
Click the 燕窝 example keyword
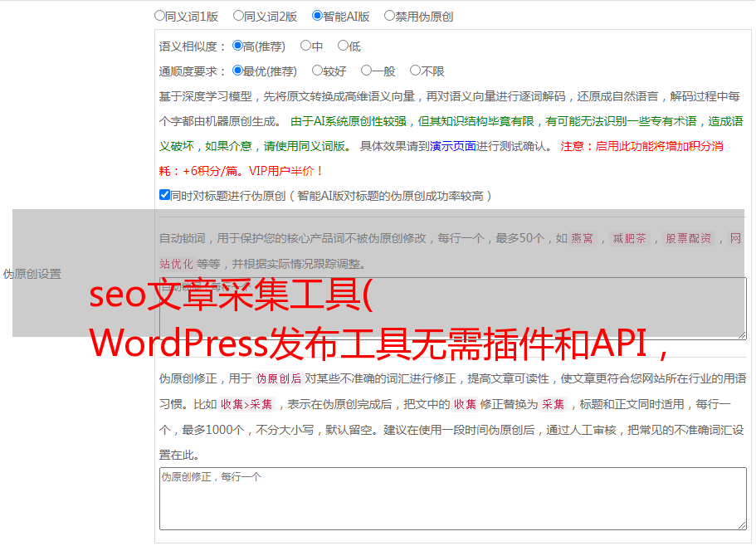(x=582, y=238)
